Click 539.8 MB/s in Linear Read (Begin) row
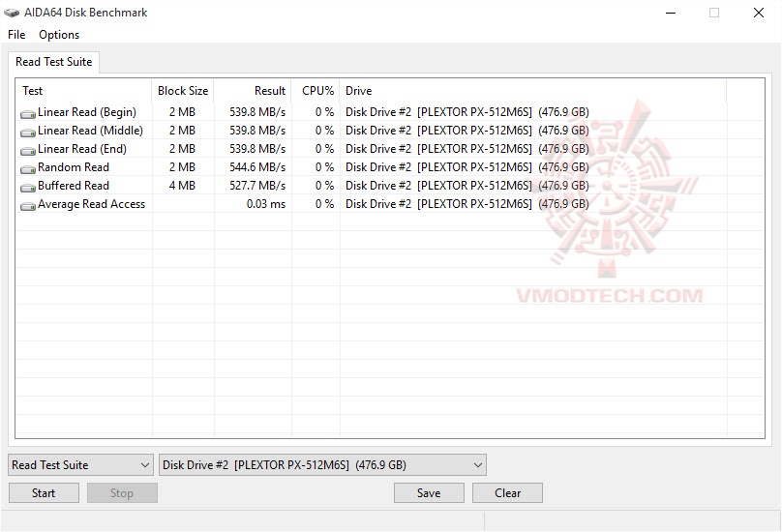This screenshot has height=532, width=782. [257, 112]
